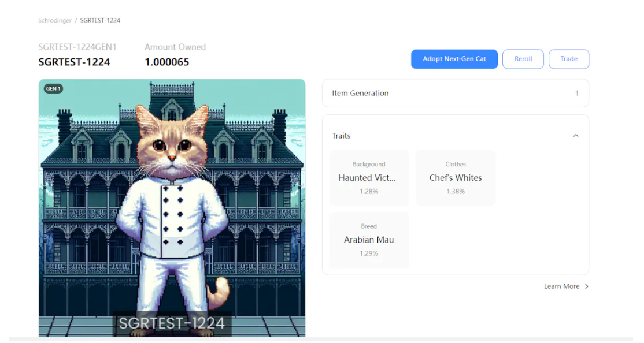Image resolution: width=644 pixels, height=343 pixels.
Task: Go to Schrodinger breadcrumb link
Action: coord(54,21)
